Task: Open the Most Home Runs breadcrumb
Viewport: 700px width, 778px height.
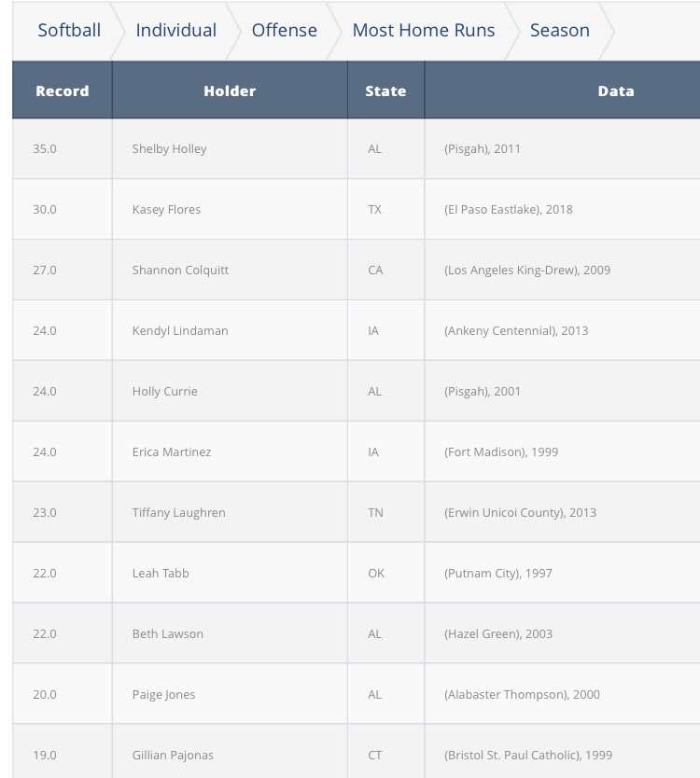Action: coord(424,30)
